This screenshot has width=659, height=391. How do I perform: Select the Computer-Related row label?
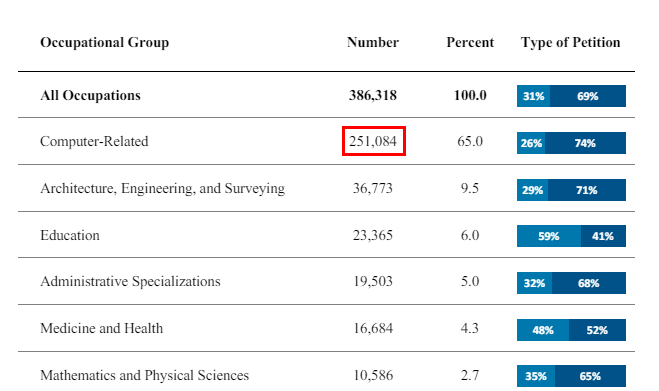click(94, 141)
